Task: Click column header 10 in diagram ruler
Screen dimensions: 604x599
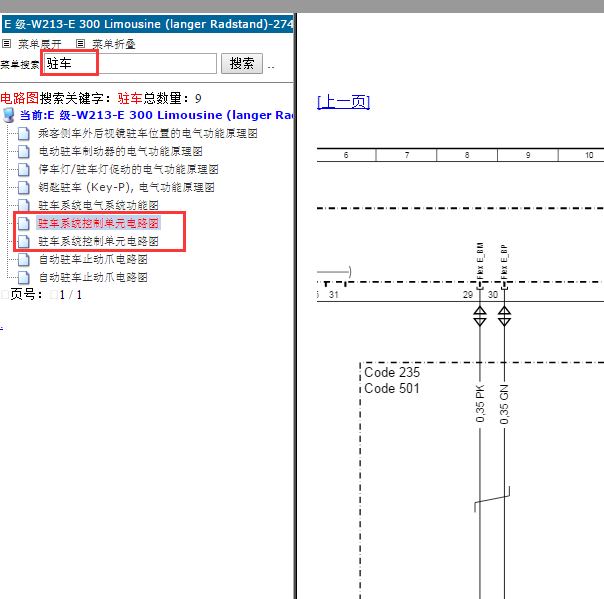Action: point(589,155)
